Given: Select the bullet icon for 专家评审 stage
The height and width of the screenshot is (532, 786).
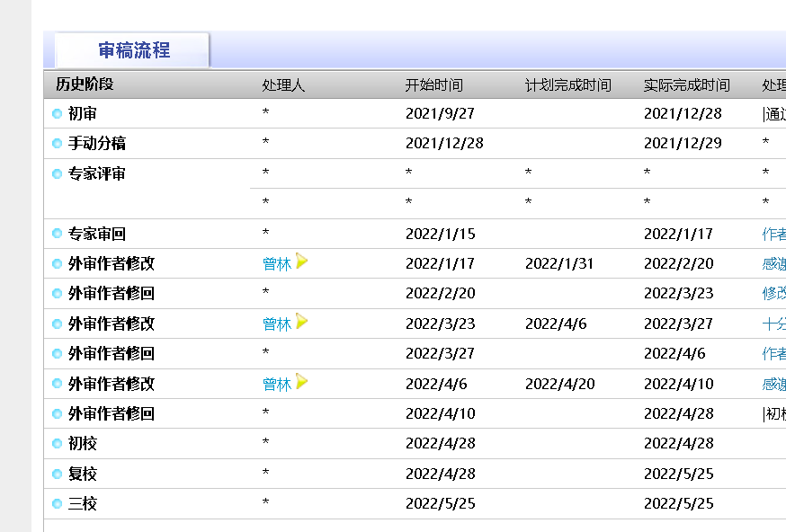Looking at the screenshot, I should [x=58, y=174].
